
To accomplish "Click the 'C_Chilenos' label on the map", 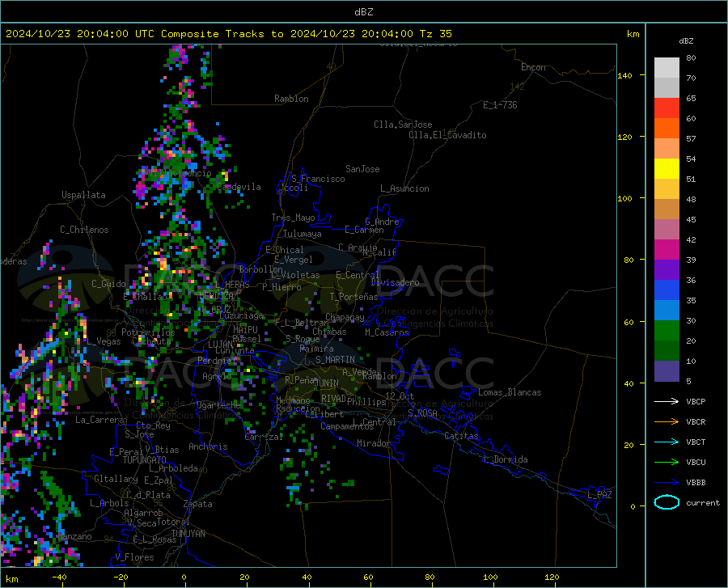I will coord(84,230).
